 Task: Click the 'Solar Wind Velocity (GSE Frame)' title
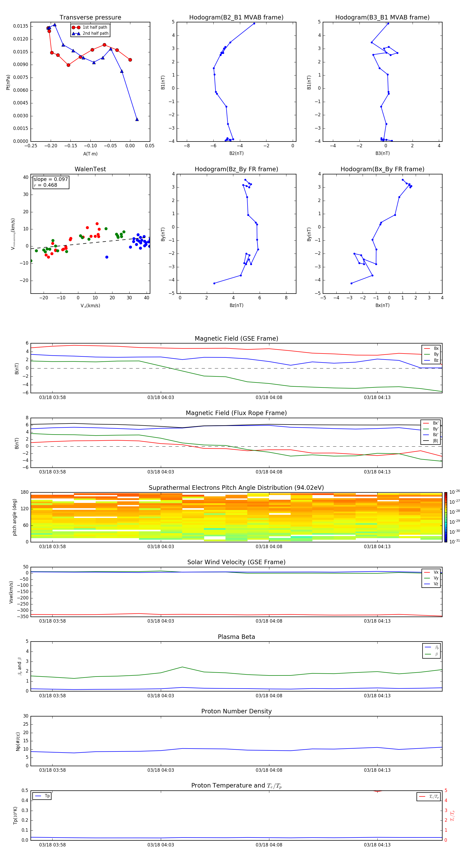236,562
